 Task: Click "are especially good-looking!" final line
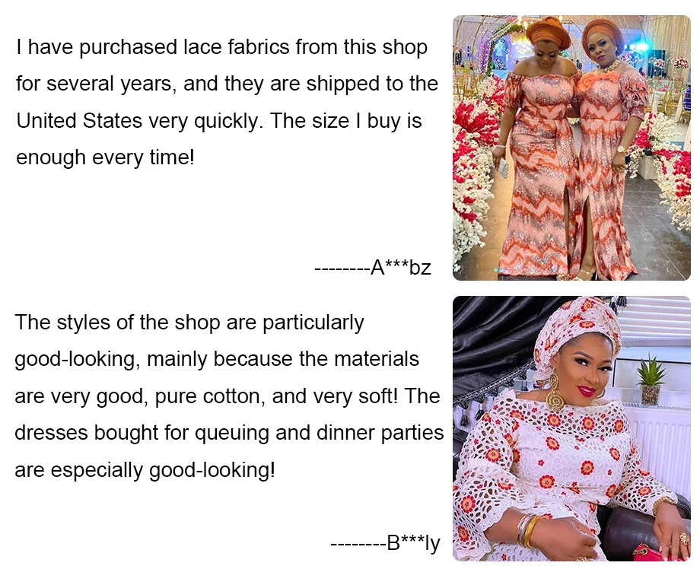(x=145, y=470)
